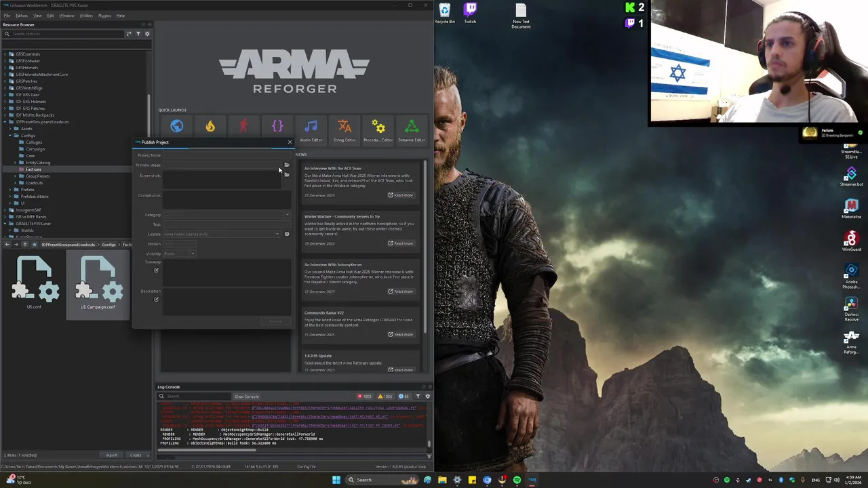This screenshot has width=868, height=488.
Task: Launch the World Editor globe icon
Action: [x=176, y=126]
